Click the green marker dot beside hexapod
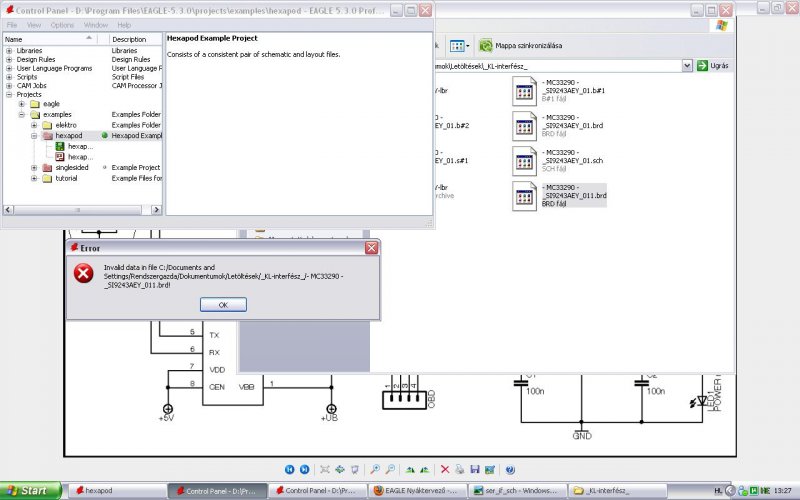The width and height of the screenshot is (800, 500). [x=105, y=135]
